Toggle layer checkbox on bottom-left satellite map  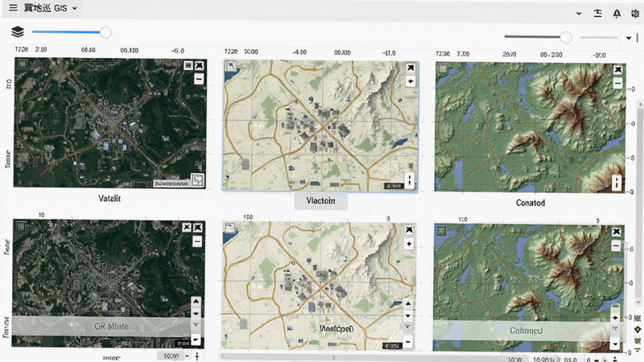21,226
